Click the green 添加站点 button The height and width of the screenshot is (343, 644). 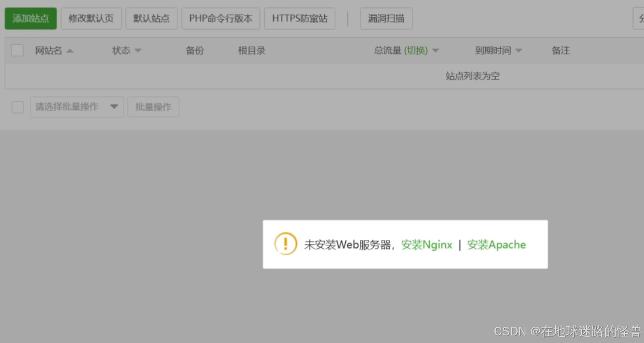31,18
